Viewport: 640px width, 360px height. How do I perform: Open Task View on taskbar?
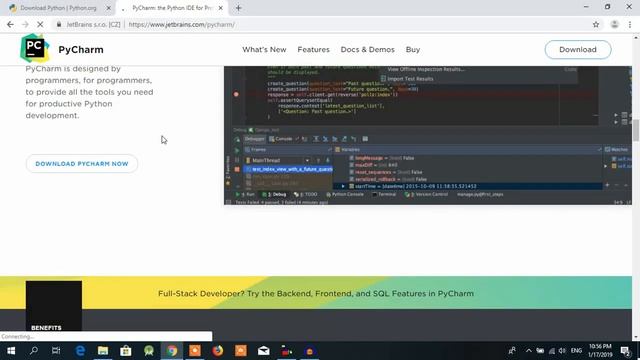coord(56,351)
